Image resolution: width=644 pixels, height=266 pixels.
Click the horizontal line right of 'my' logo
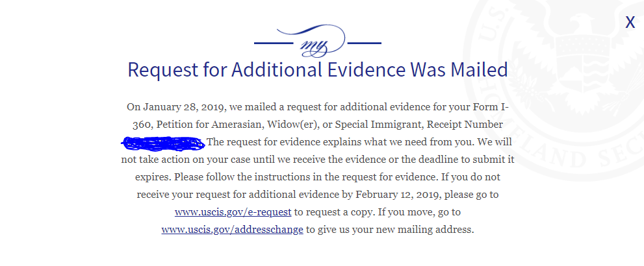(x=365, y=43)
